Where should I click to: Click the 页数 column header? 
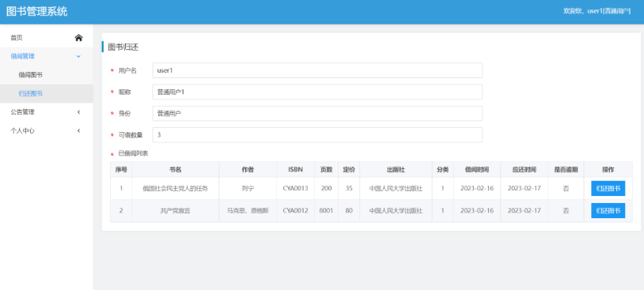tap(326, 169)
